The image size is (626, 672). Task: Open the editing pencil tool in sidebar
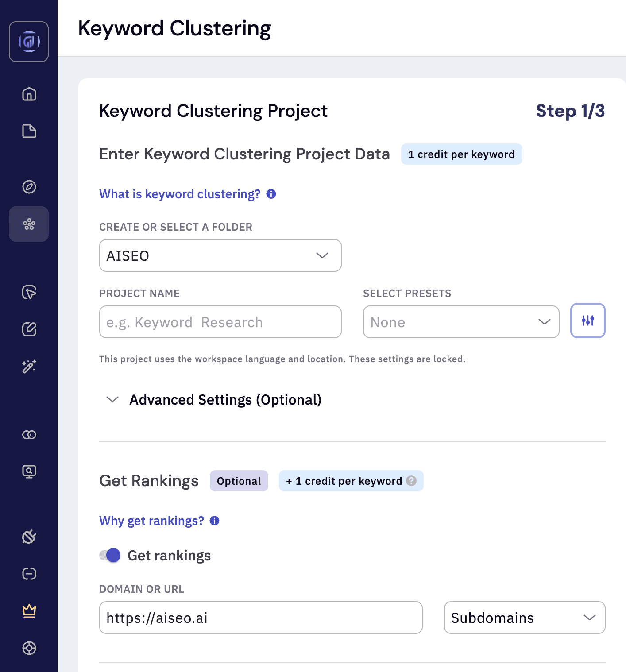[29, 329]
